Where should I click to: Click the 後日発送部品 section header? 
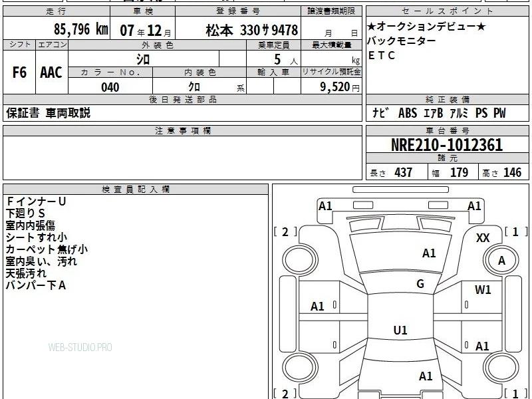pos(182,99)
